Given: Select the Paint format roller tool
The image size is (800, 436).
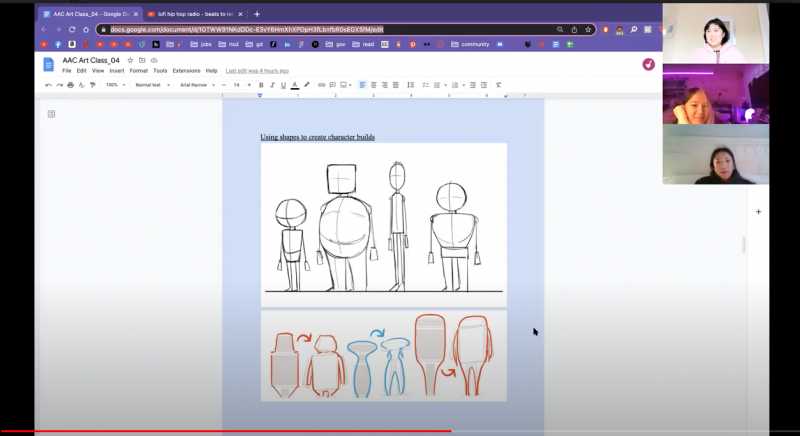Looking at the screenshot, I should (92, 85).
